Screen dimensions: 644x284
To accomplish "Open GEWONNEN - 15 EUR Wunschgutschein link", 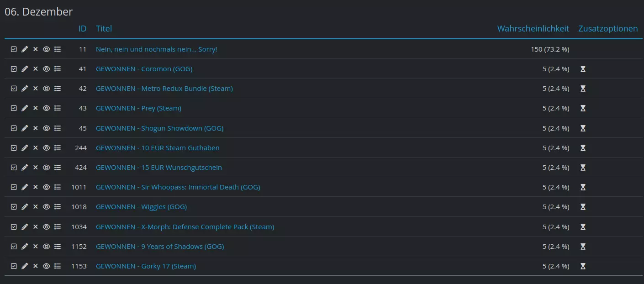I will [x=159, y=168].
